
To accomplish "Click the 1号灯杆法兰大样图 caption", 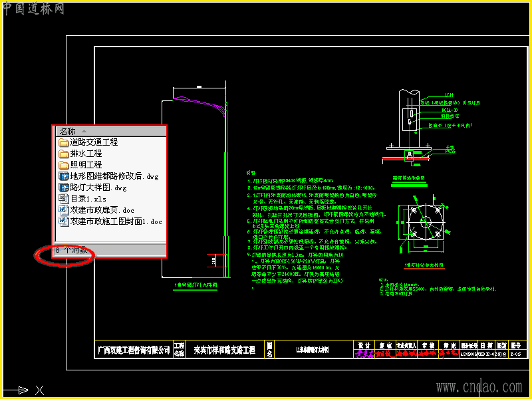I will (424, 265).
